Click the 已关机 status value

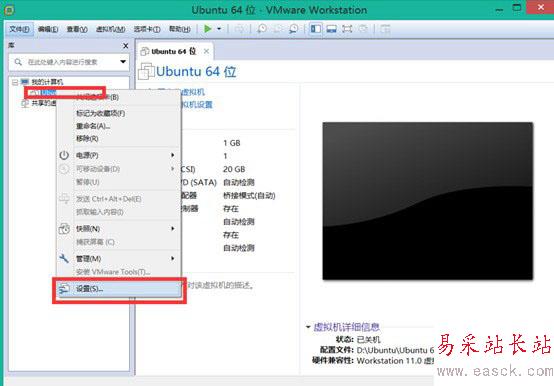pyautogui.click(x=369, y=340)
